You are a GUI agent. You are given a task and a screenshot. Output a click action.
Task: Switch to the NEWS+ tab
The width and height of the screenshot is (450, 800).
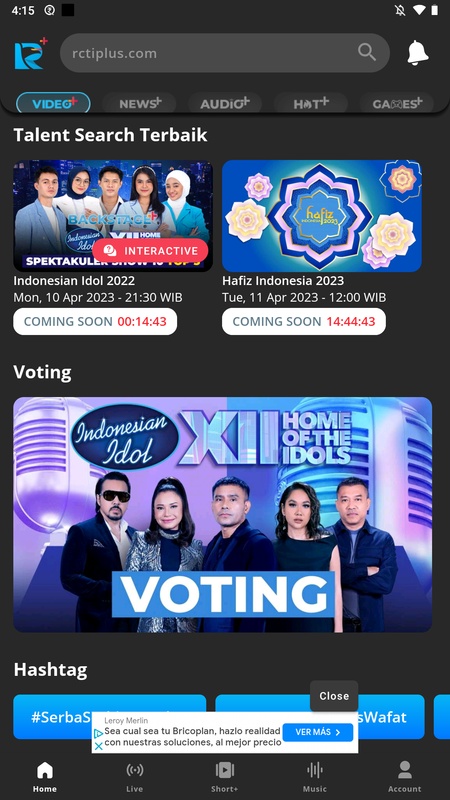coord(139,104)
